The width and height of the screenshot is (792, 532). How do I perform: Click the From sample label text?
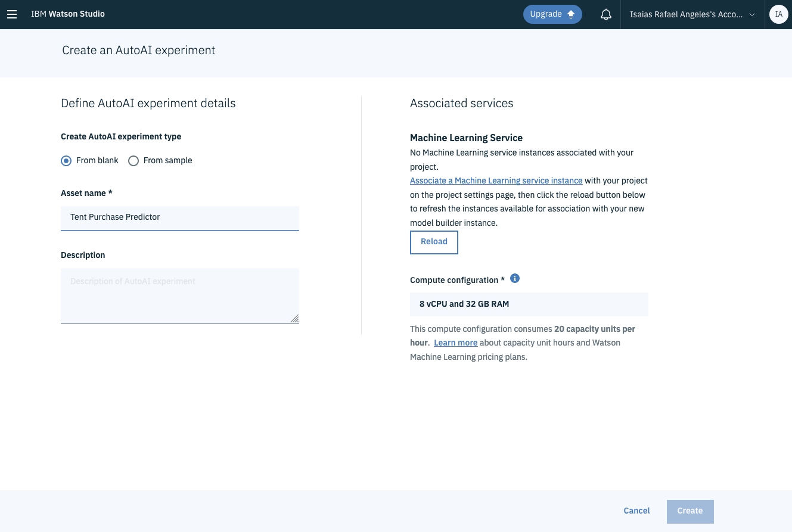167,161
